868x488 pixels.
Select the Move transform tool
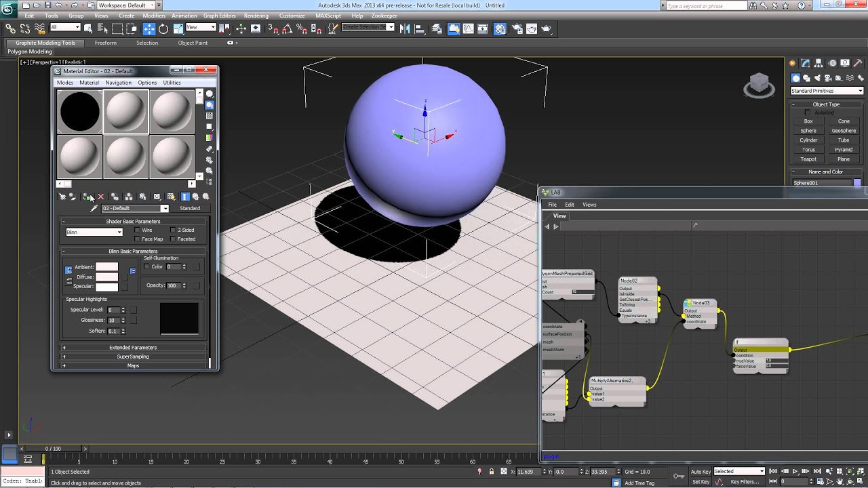click(149, 28)
